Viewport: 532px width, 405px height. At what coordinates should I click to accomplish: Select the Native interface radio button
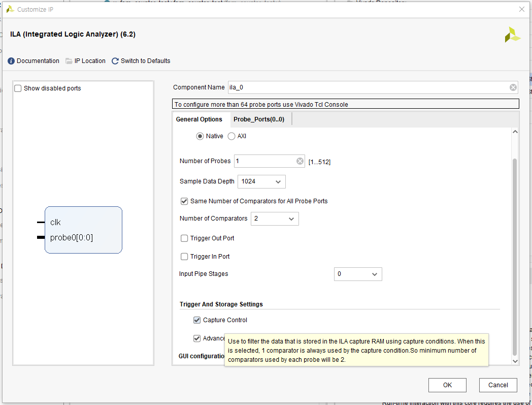pyautogui.click(x=200, y=136)
